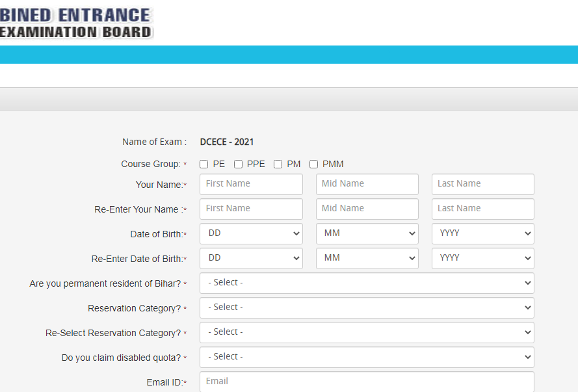Click the 'Email ID:' label
This screenshot has width=578, height=392.
164,382
